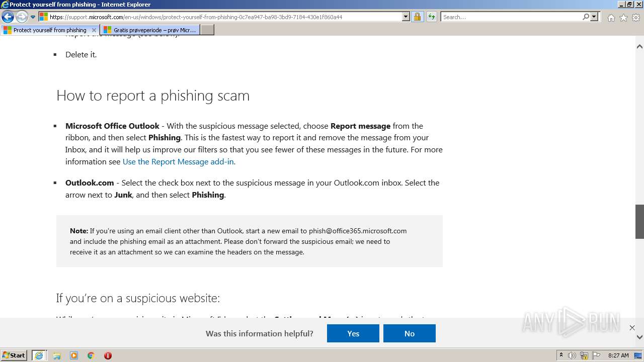Click Internet Explorer taskbar icon
Viewport: 644px width, 362px height.
point(39,355)
